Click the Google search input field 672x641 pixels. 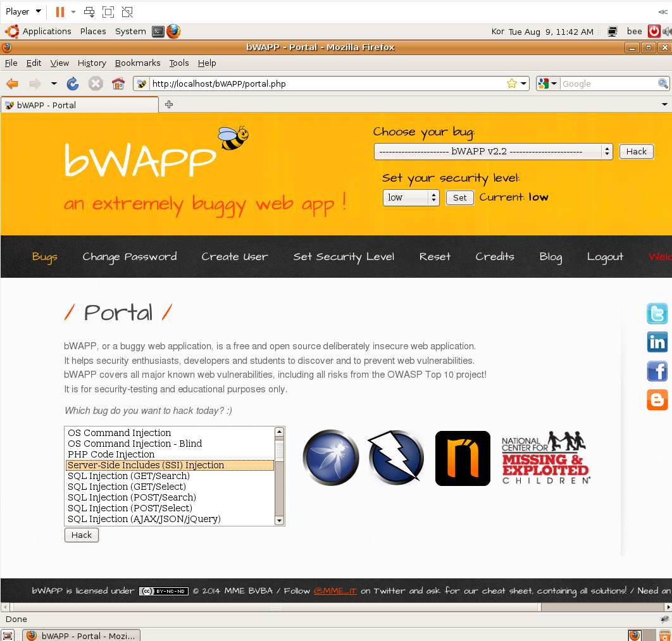coord(609,84)
